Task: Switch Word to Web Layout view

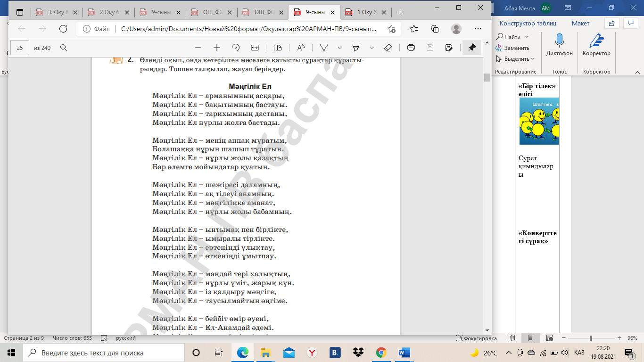Action: (549, 338)
